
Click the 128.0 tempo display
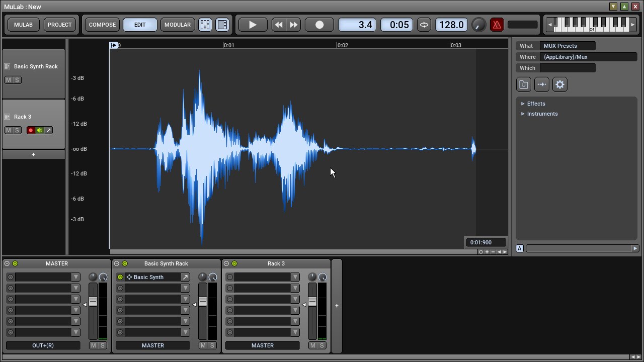[451, 25]
